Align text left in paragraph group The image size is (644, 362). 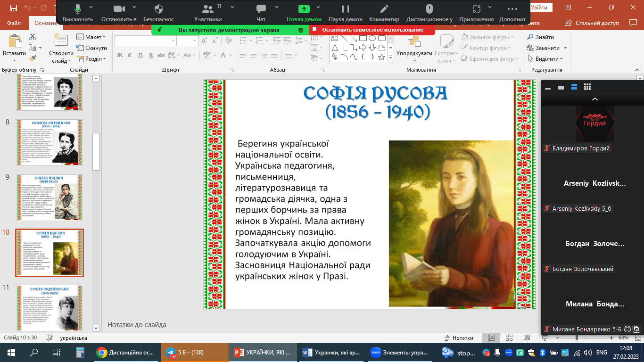click(244, 55)
